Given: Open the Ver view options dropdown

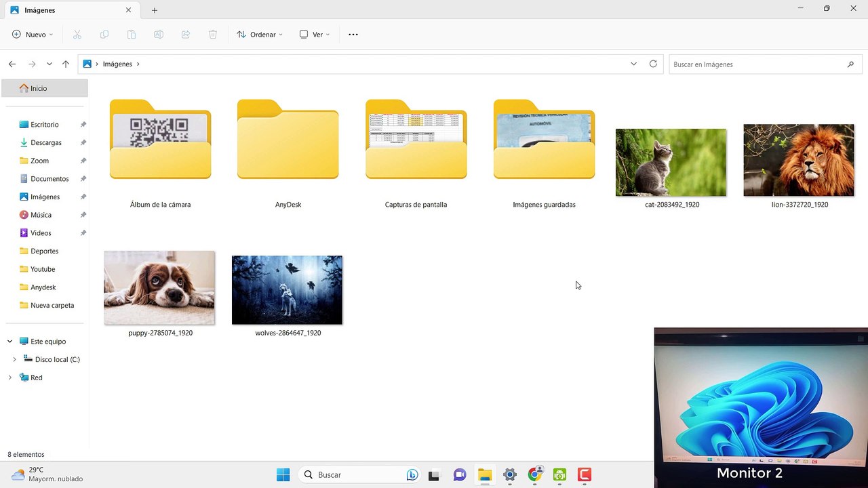Looking at the screenshot, I should [x=315, y=35].
